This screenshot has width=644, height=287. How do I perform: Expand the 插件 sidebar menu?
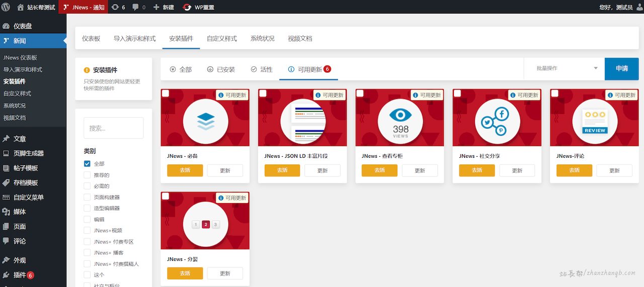[x=20, y=275]
